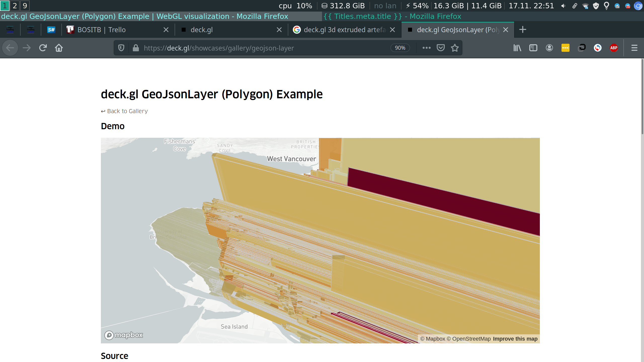Save page to Pocket
The image size is (644, 362).
(x=440, y=48)
